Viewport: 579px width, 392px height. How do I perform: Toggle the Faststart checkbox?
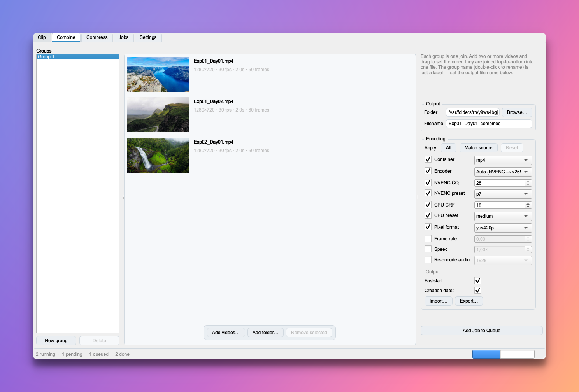(x=478, y=281)
